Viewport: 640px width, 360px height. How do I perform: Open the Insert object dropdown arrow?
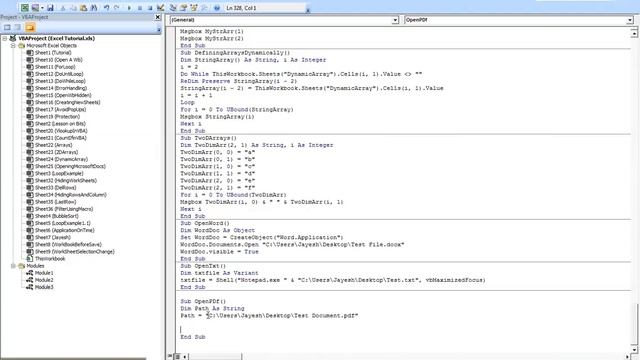[x=42, y=8]
